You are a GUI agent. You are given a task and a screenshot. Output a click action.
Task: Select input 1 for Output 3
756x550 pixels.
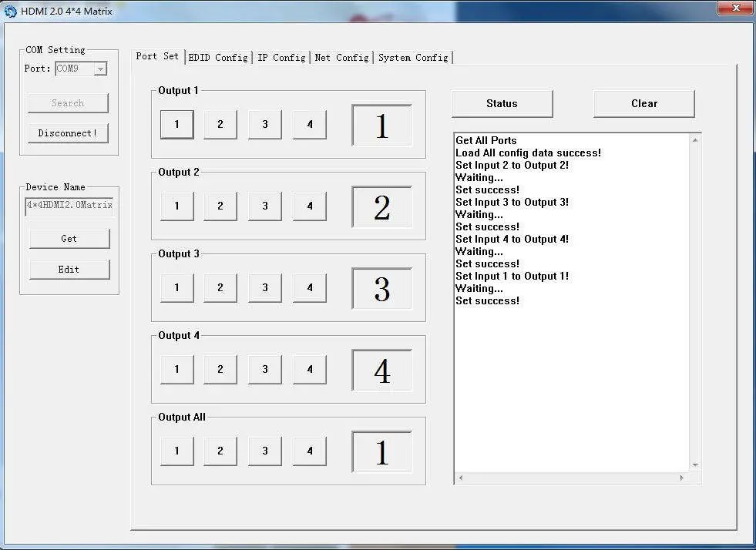(x=177, y=288)
